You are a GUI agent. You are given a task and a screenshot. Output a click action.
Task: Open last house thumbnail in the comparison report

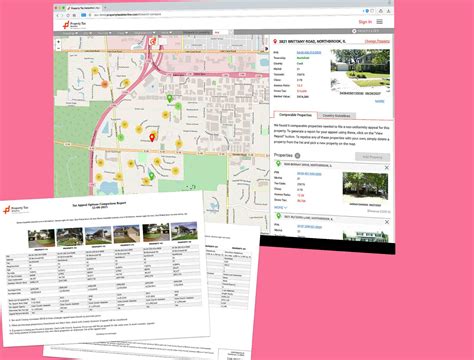(x=184, y=231)
